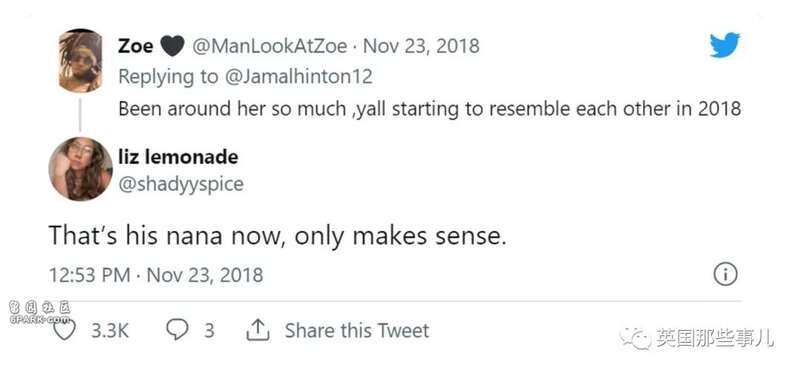Click the black heart emoji beside Zoe
Viewport: 800px width, 373px height.
coord(172,46)
